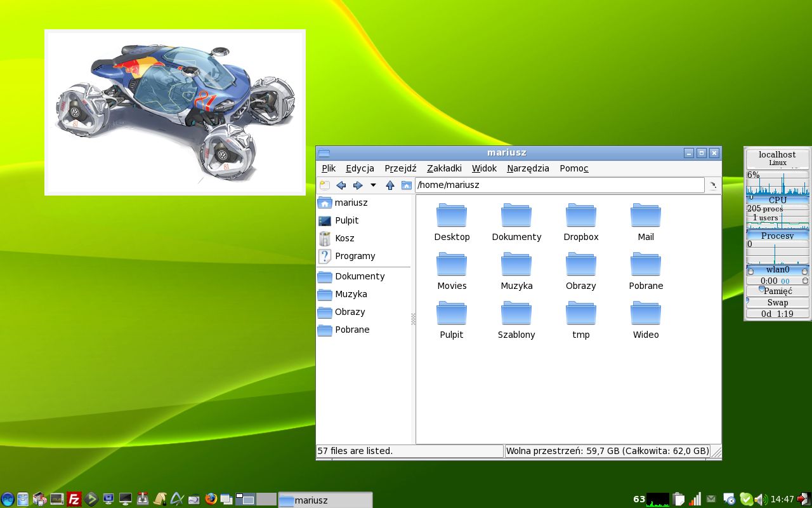Image resolution: width=812 pixels, height=508 pixels.
Task: Click the wlan0 panel in system monitor
Action: pos(778,270)
